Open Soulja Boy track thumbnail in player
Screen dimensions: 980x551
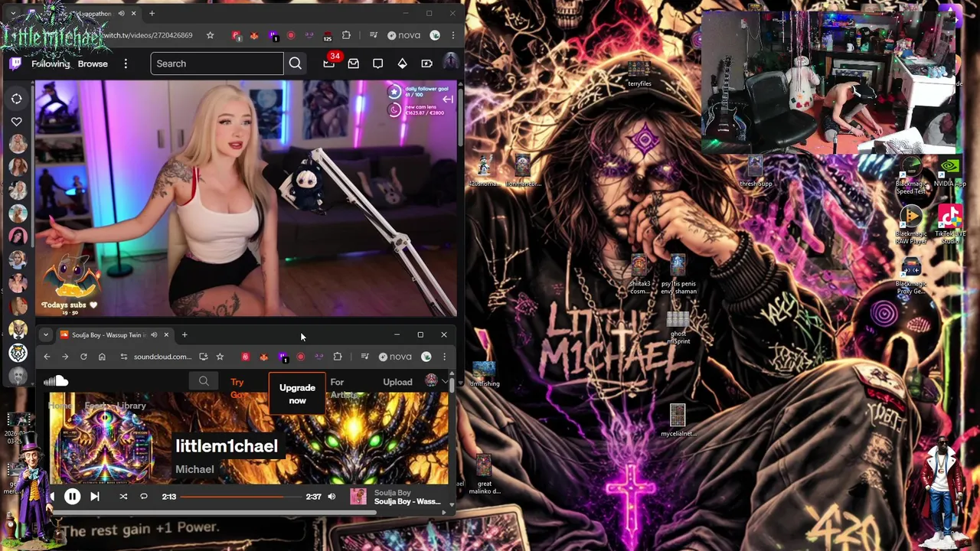(358, 497)
